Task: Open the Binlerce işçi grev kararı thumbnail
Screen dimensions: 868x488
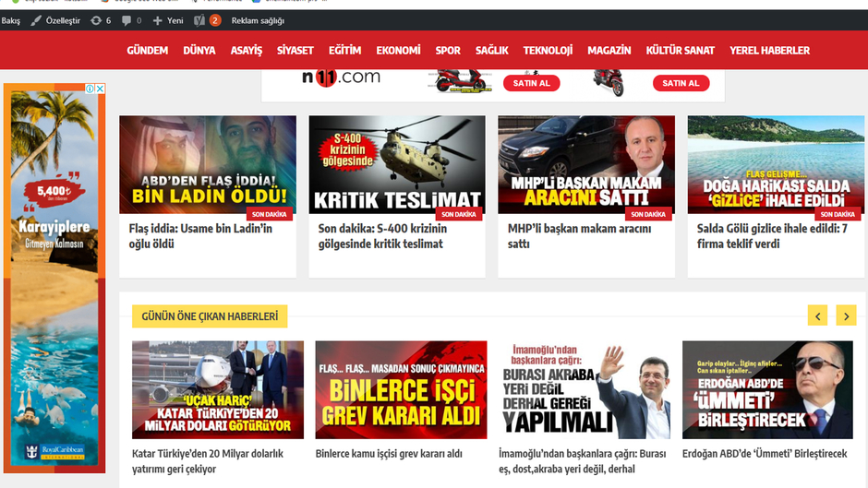Action: point(402,390)
